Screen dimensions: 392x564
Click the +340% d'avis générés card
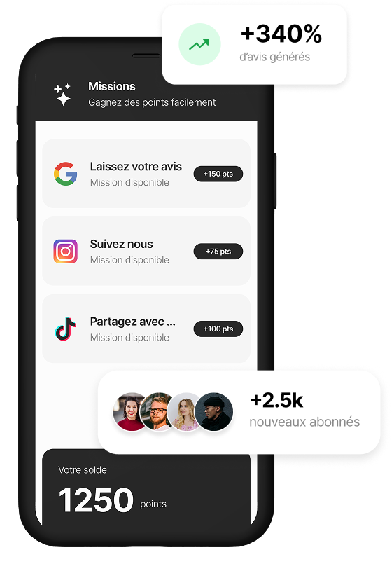click(255, 45)
